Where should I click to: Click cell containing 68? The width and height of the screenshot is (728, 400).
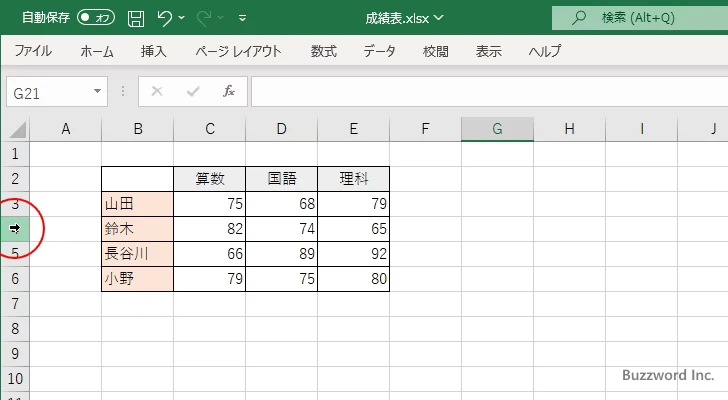point(281,204)
